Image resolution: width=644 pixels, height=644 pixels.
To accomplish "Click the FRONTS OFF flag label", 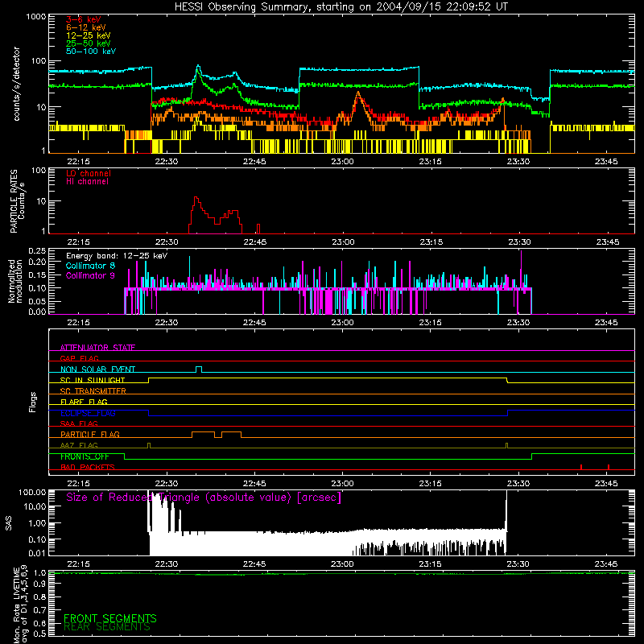I will pos(85,456).
